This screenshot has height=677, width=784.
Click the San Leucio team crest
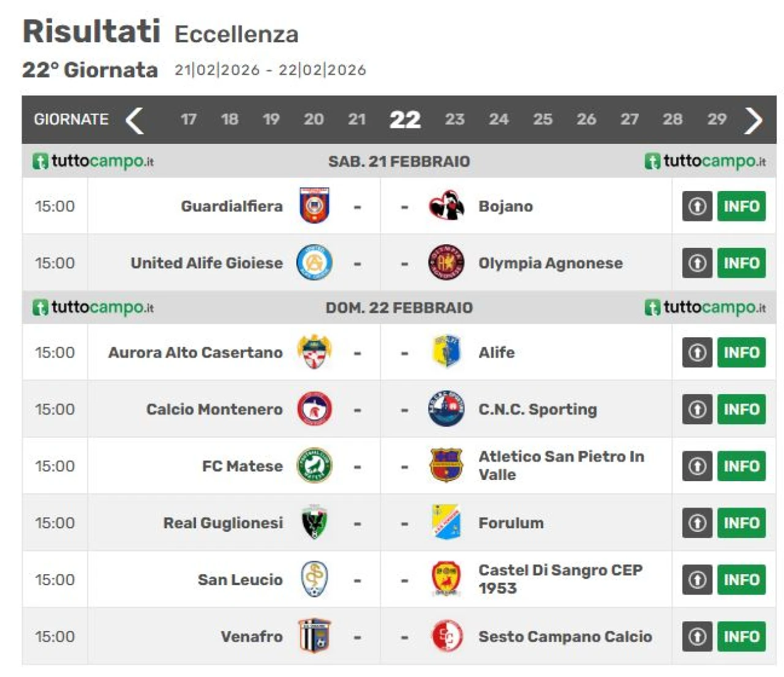pyautogui.click(x=314, y=579)
